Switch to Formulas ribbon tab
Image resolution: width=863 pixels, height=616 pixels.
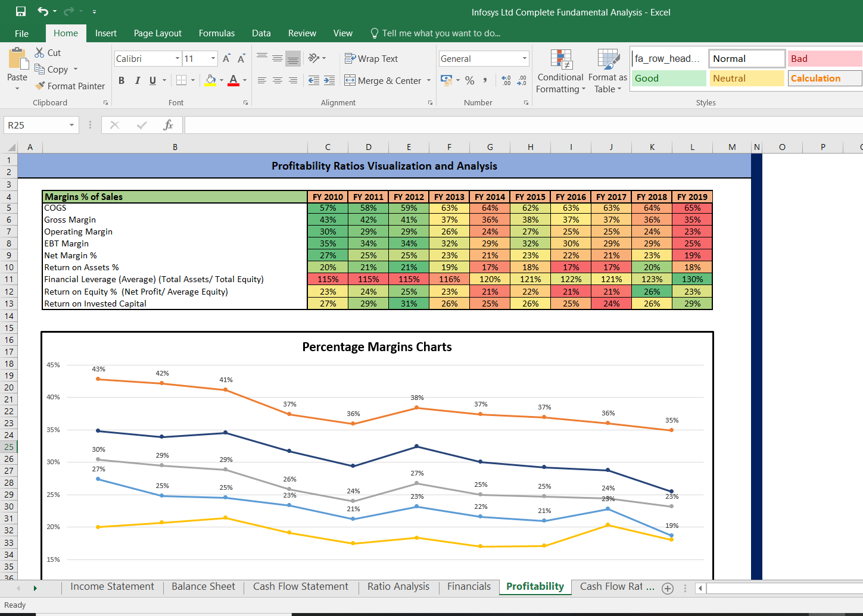(217, 33)
